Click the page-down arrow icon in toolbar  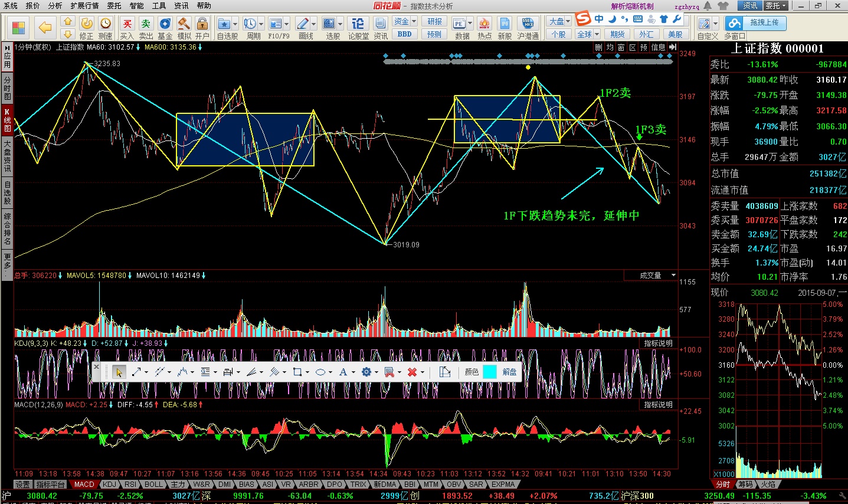tap(68, 34)
